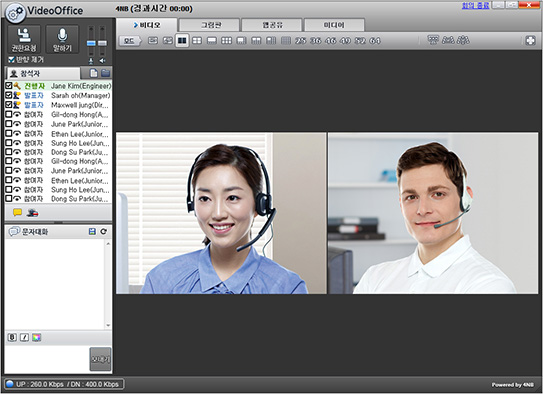Open the second tab right of 비디오
Image resolution: width=543 pixels, height=394 pixels.
click(x=272, y=25)
